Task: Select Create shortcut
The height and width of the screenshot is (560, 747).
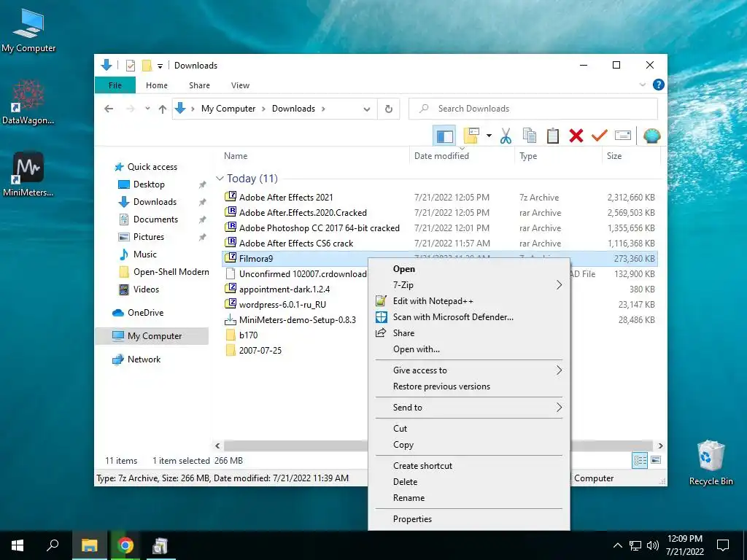Action: [x=422, y=466]
